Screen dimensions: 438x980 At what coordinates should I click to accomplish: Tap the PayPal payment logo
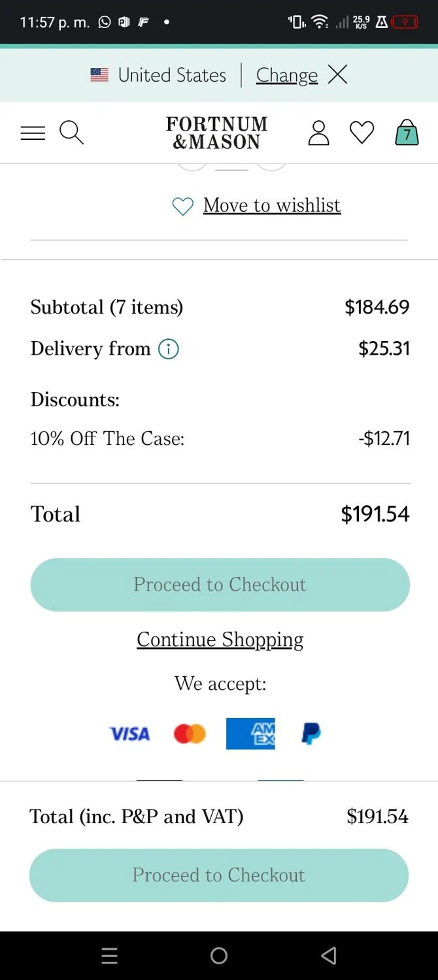pyautogui.click(x=311, y=734)
